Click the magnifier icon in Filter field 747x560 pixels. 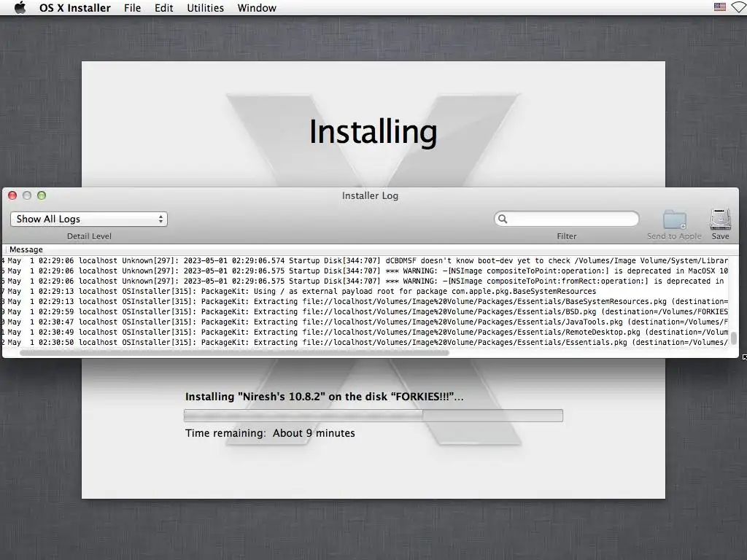pos(503,219)
